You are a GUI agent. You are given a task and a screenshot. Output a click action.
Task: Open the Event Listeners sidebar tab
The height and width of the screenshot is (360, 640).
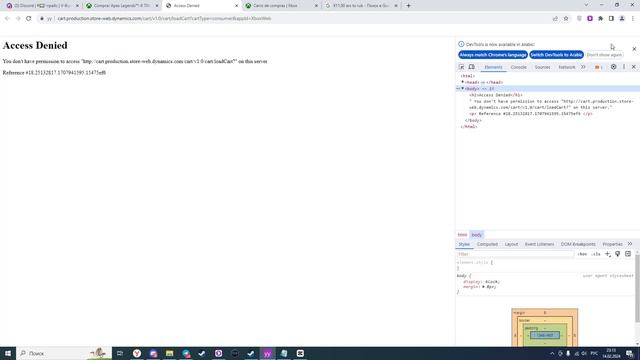pyautogui.click(x=539, y=244)
